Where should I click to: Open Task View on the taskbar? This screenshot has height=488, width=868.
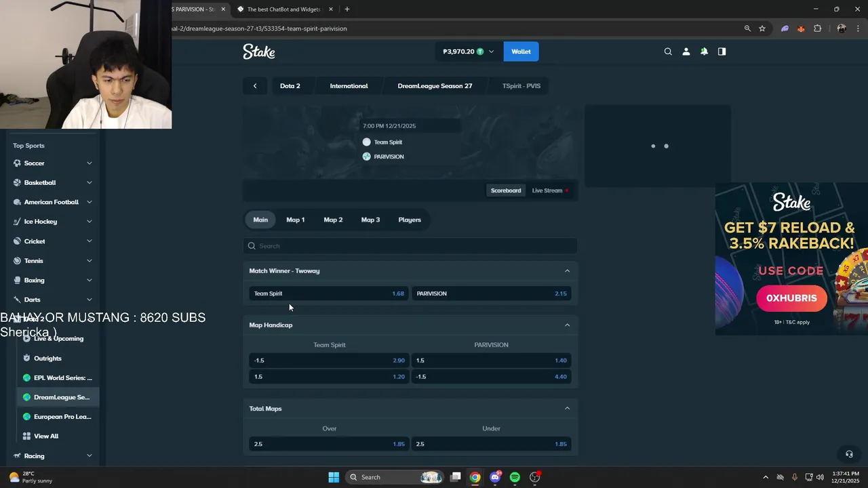pyautogui.click(x=456, y=477)
